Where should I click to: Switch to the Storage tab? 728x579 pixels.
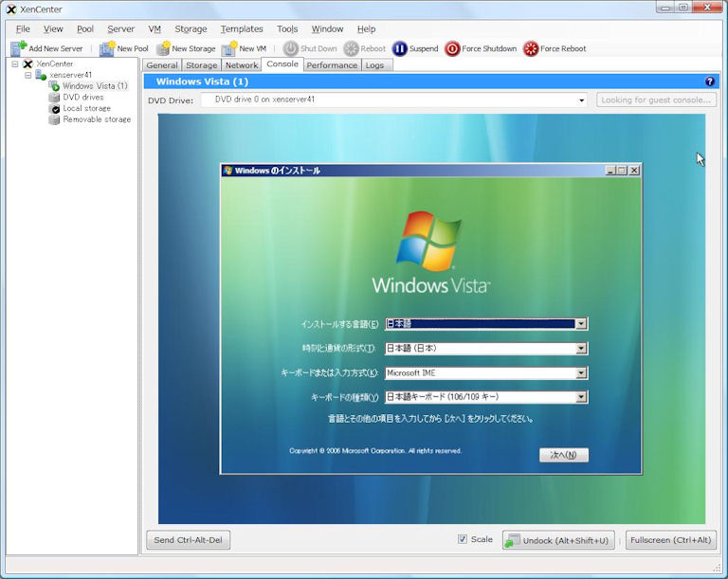[x=202, y=65]
